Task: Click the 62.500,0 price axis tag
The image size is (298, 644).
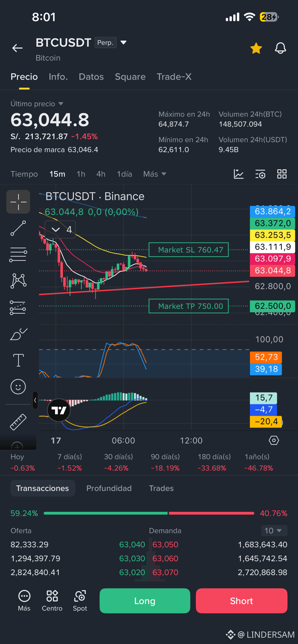Action: [272, 306]
